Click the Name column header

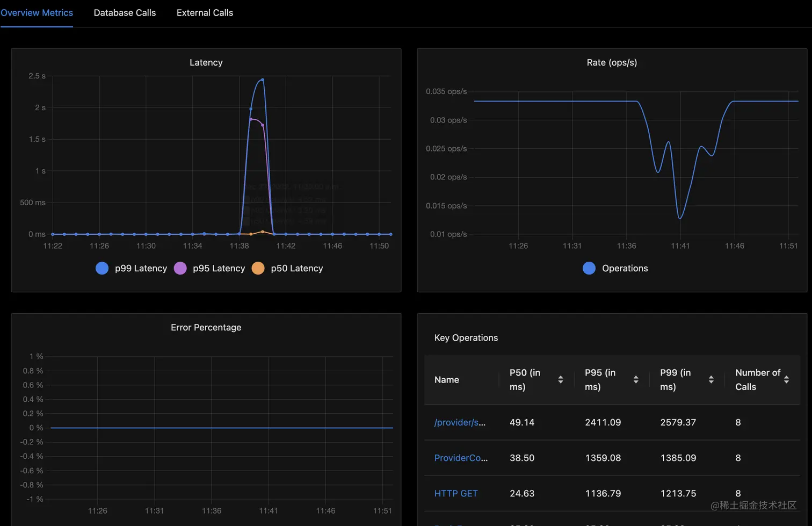point(446,379)
